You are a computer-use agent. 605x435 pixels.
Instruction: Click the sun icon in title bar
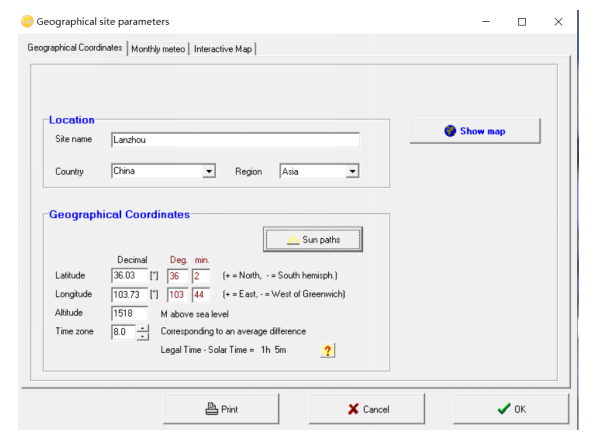tap(27, 21)
